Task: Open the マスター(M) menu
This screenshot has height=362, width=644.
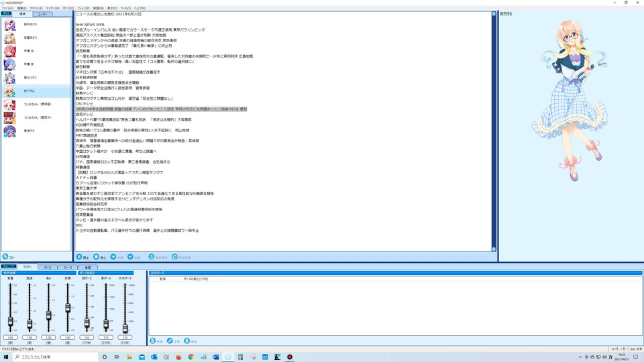Action: (52, 8)
